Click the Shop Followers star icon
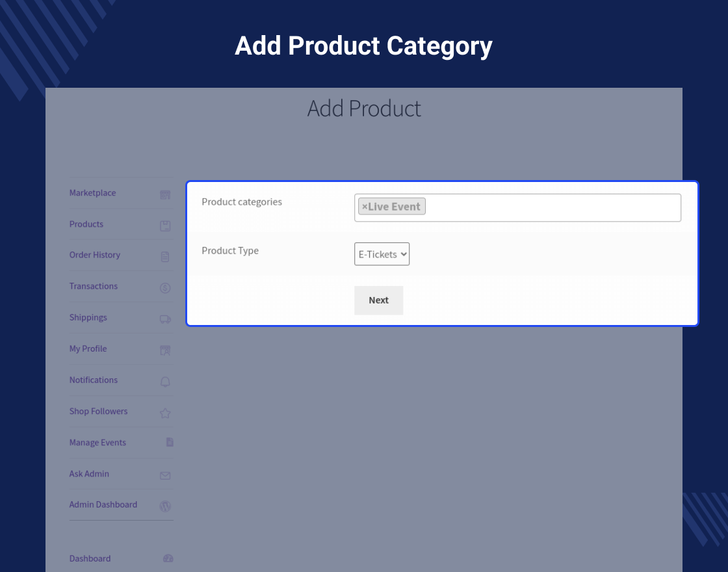Image resolution: width=728 pixels, height=572 pixels. coord(164,412)
